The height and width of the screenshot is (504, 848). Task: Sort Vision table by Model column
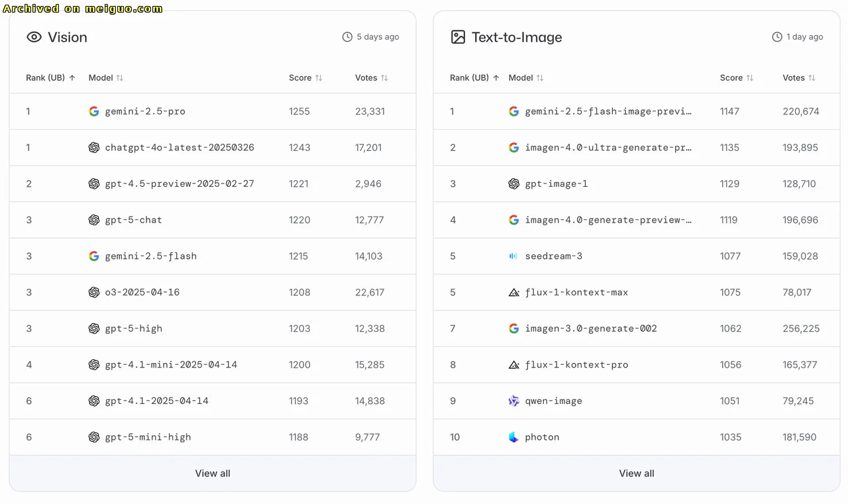(106, 77)
